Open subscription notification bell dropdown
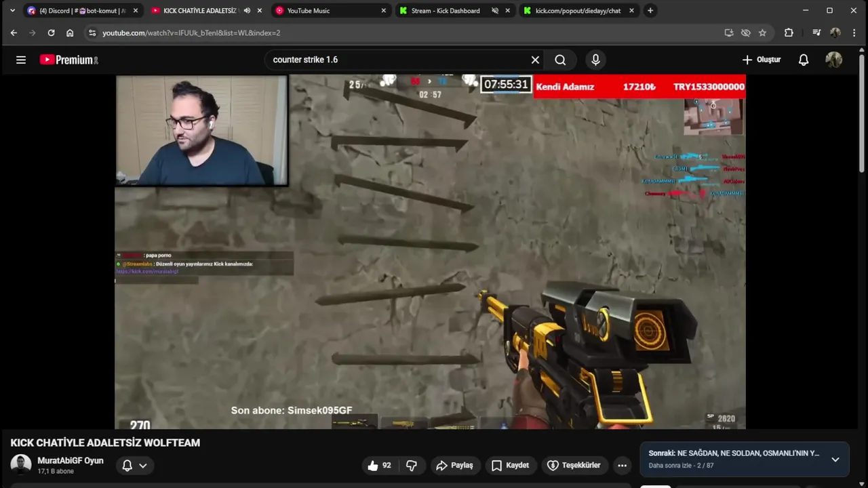 click(x=134, y=466)
